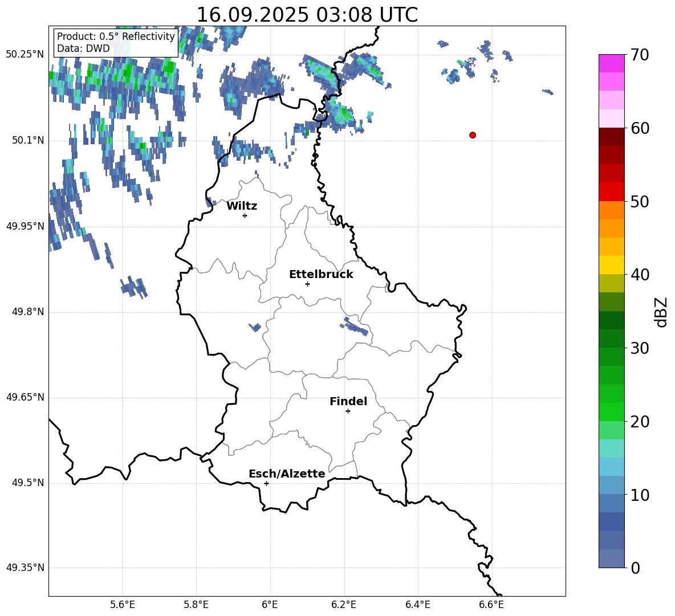The height and width of the screenshot is (616, 675).
Task: Click the Product: 0.5° Reflectivity text
Action: pos(116,36)
